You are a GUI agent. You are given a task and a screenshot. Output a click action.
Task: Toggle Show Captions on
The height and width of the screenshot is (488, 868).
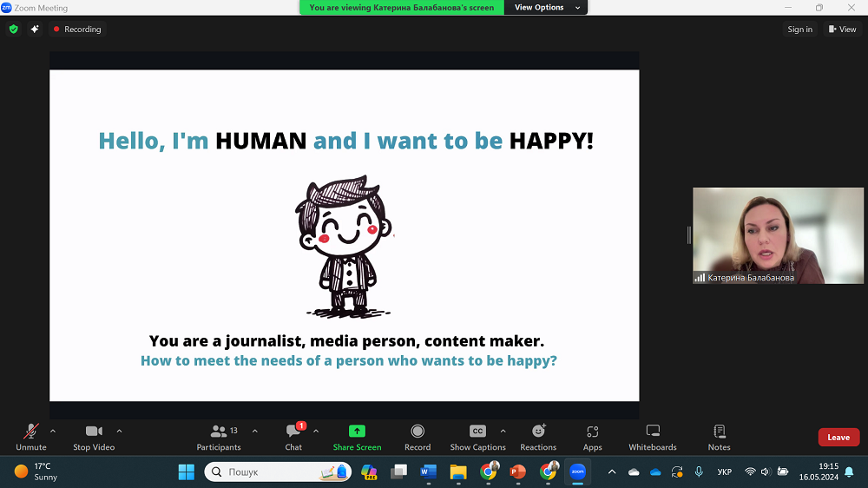pos(477,436)
